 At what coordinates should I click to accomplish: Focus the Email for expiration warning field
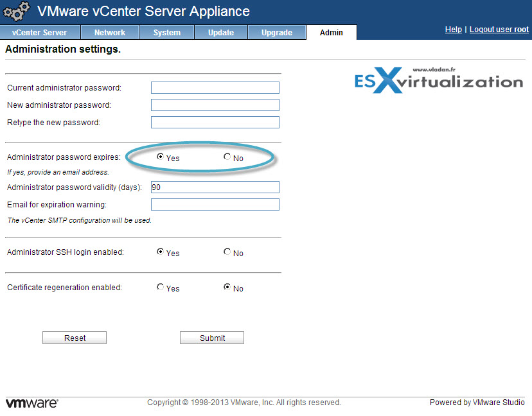click(215, 204)
